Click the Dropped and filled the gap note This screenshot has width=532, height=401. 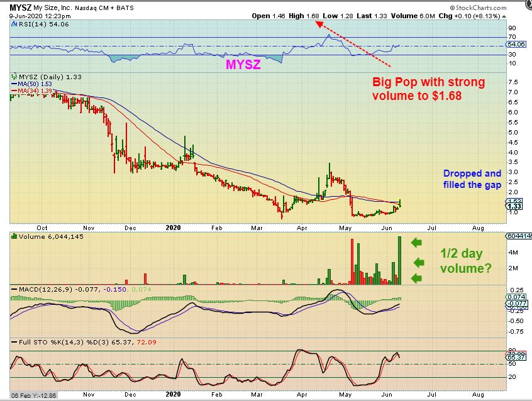pyautogui.click(x=472, y=179)
